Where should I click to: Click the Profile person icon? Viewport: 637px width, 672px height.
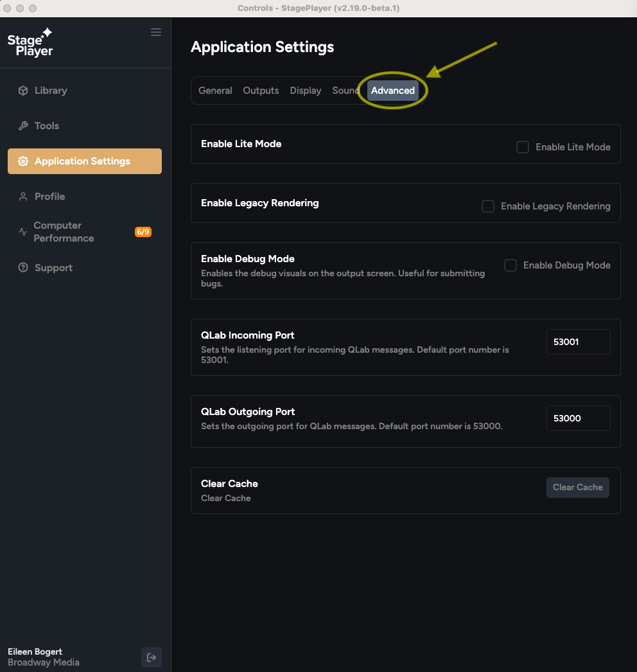[x=23, y=197]
